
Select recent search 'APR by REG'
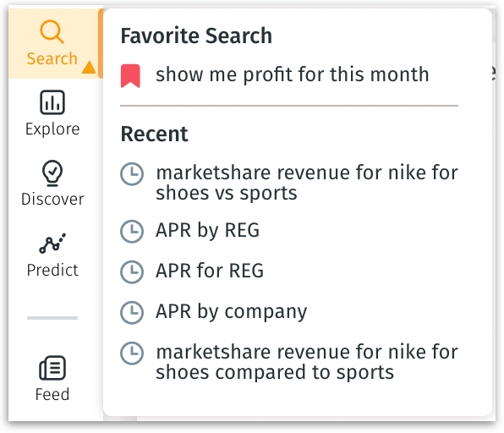[207, 231]
